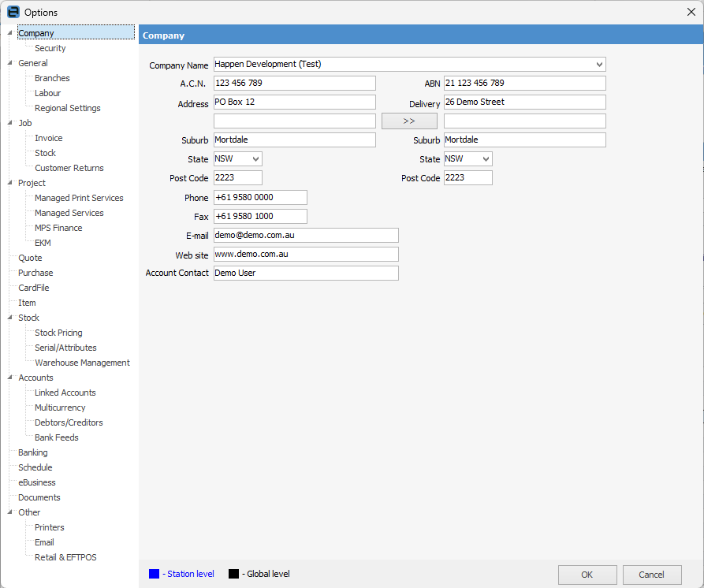Click the Options window app icon

13,12
